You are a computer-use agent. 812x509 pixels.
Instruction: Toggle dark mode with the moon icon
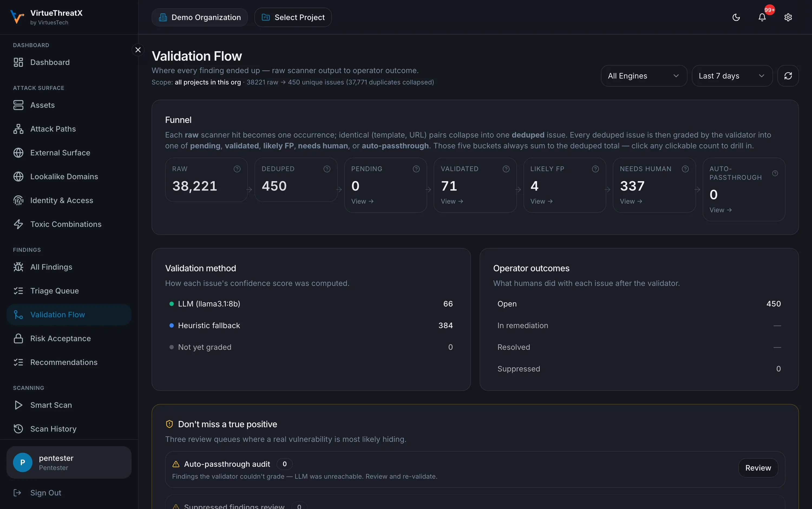(736, 17)
